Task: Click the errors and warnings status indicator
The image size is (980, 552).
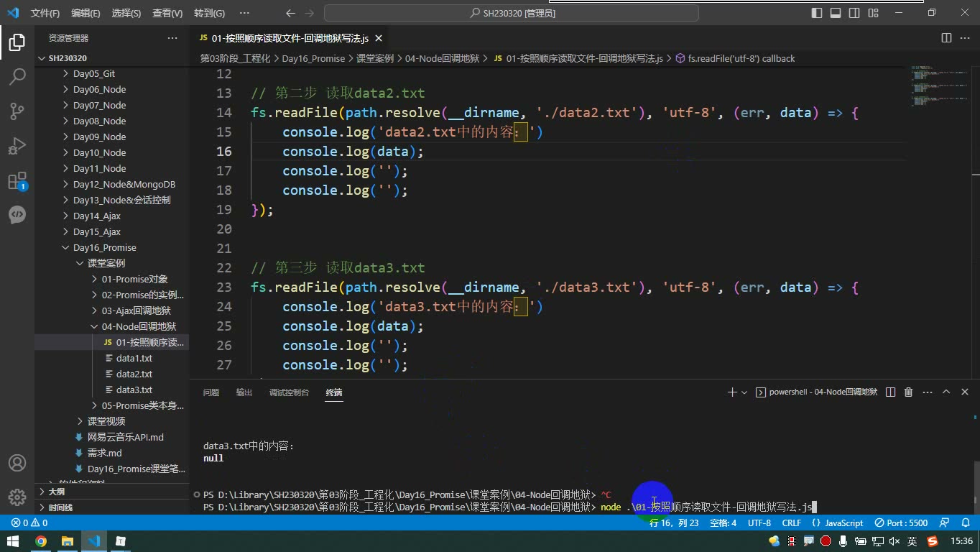Action: [29, 523]
